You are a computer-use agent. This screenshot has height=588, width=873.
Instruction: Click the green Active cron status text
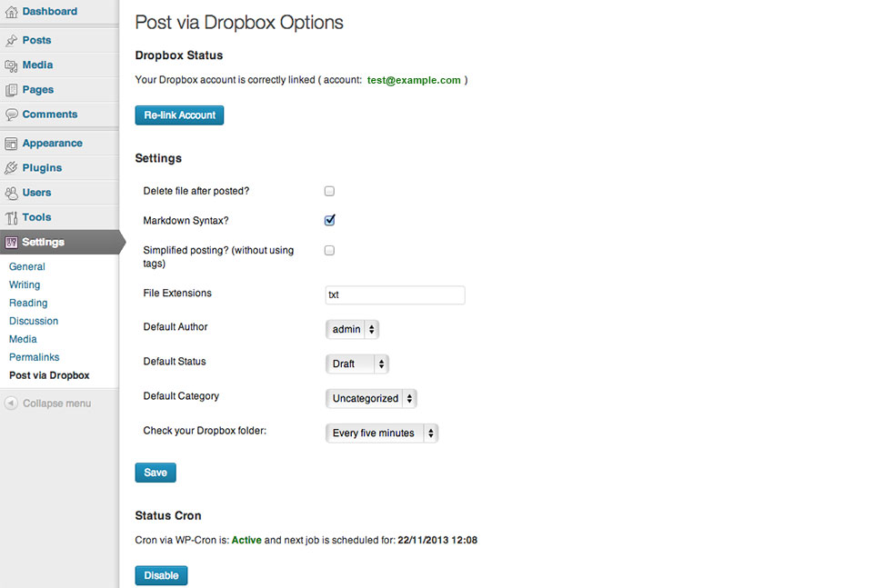coord(246,540)
